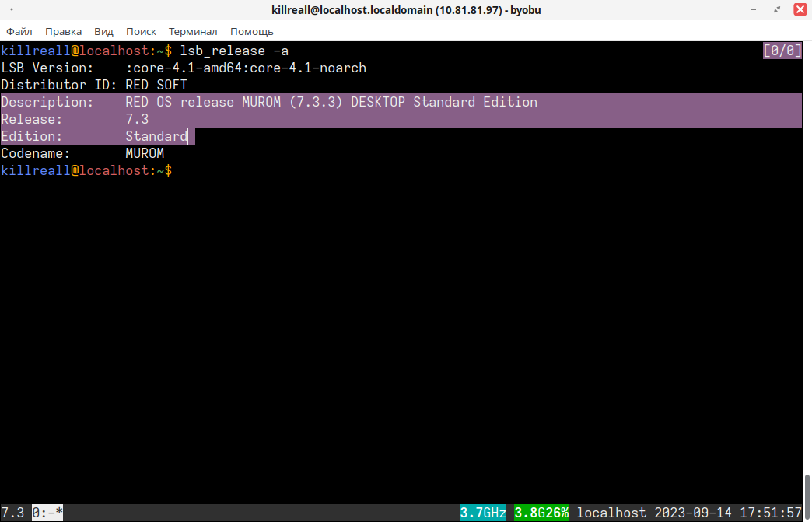Open the Помощь menu

tap(252, 32)
